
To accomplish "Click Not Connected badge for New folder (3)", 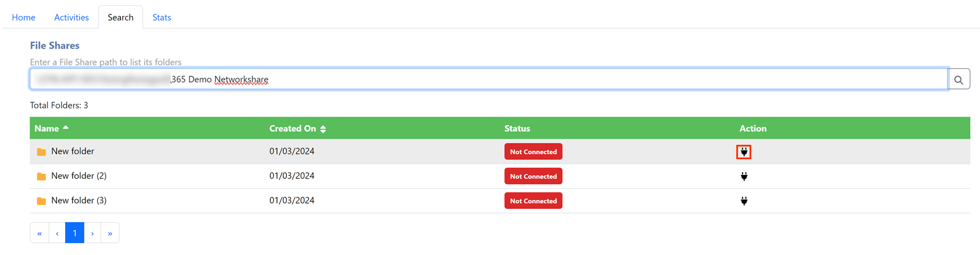I will click(x=533, y=201).
